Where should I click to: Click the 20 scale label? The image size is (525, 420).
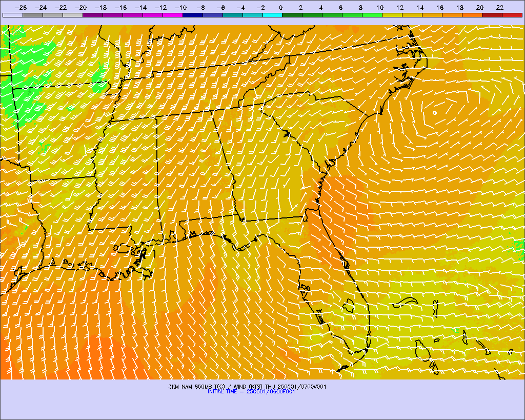[480, 8]
